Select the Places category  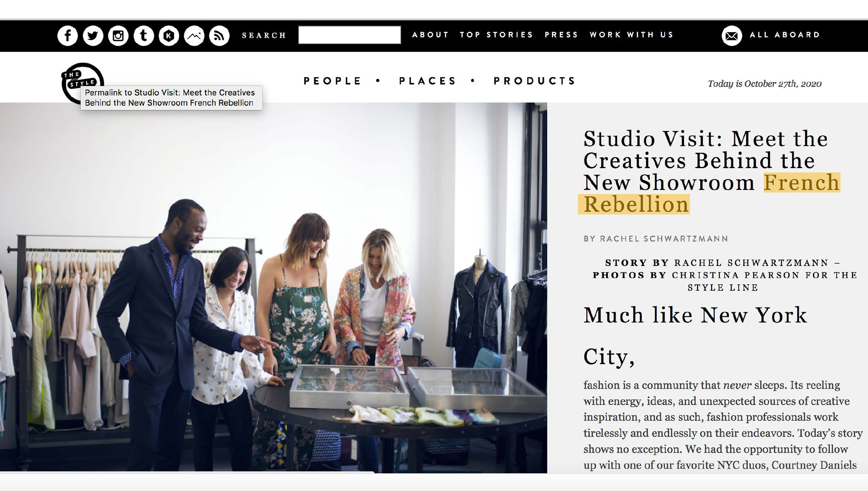tap(428, 81)
